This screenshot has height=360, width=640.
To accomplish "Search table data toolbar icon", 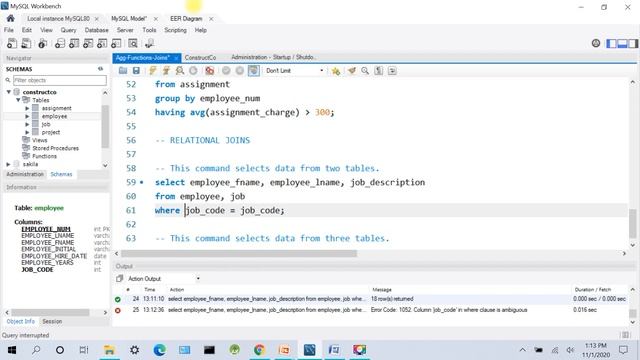I will tap(133, 43).
